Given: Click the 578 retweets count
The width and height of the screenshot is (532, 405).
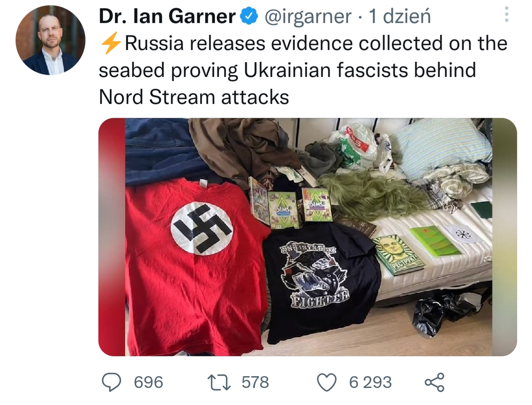Looking at the screenshot, I should click(255, 382).
